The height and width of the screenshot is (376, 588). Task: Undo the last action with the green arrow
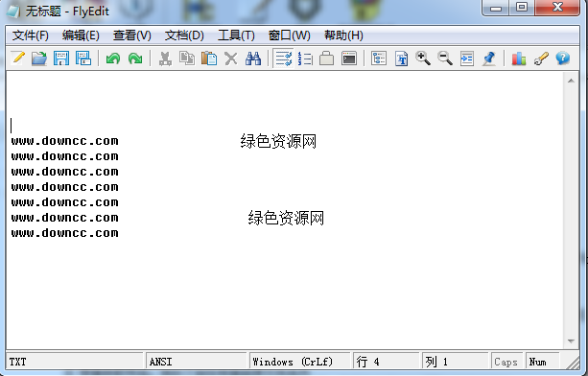(113, 59)
